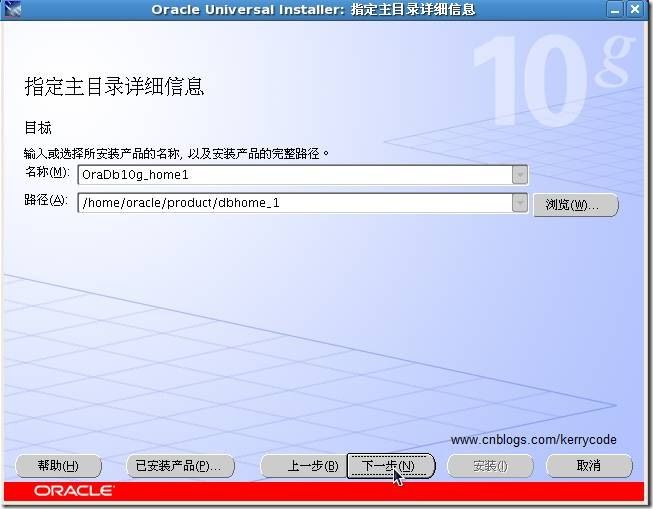Click the ORACLE logo in red bar
This screenshot has width=653, height=509.
coord(74,491)
